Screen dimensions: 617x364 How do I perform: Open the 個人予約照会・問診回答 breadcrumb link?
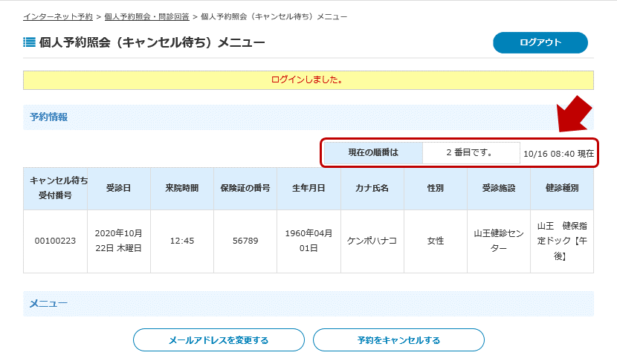click(x=146, y=16)
